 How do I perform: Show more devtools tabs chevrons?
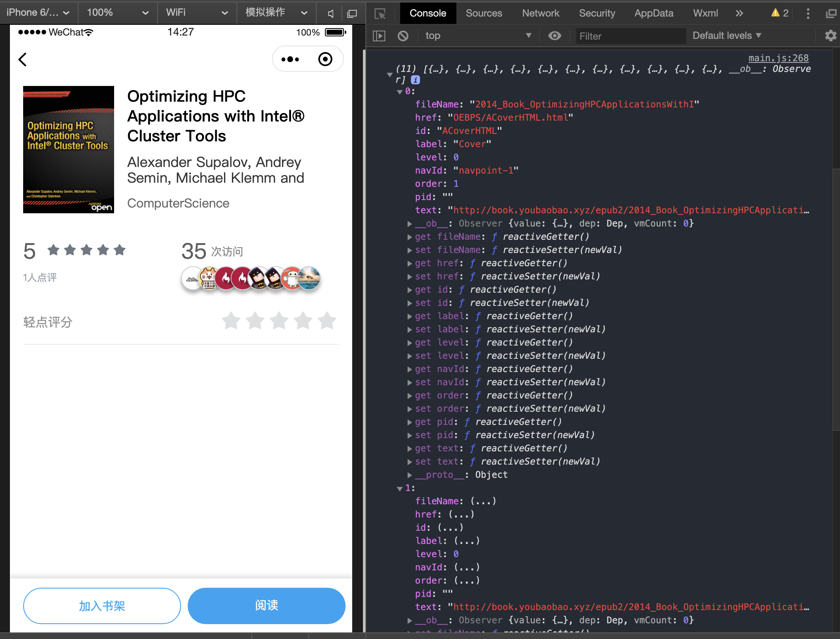tap(739, 13)
